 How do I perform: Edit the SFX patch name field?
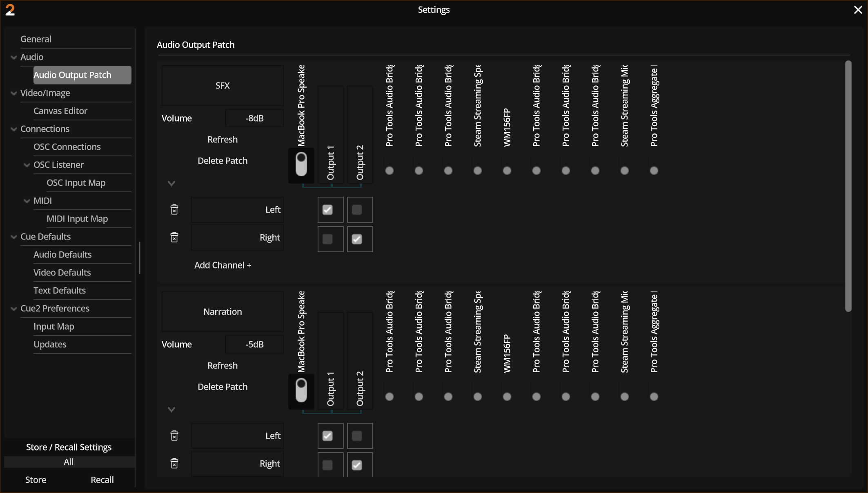click(x=223, y=86)
